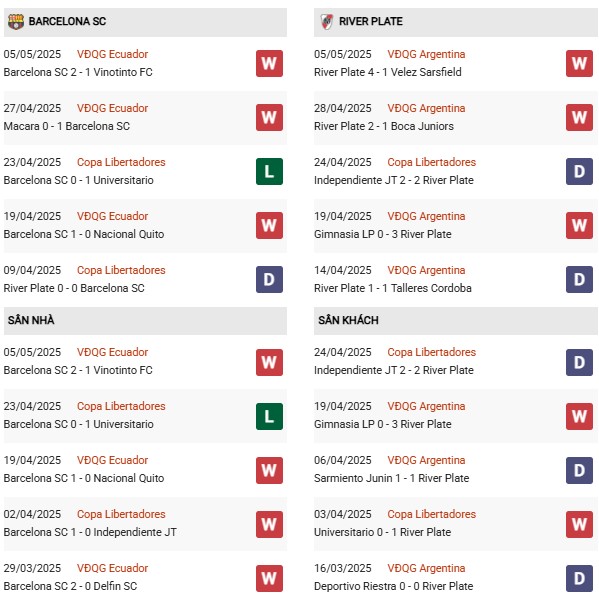Click W badge for River Plate 2-1 Boca Juniors

coord(579,117)
